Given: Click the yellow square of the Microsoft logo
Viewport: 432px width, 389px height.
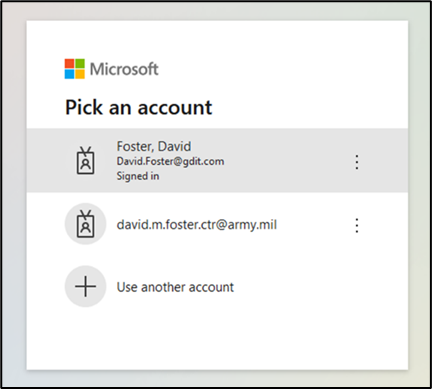Looking at the screenshot, I should click(x=80, y=74).
